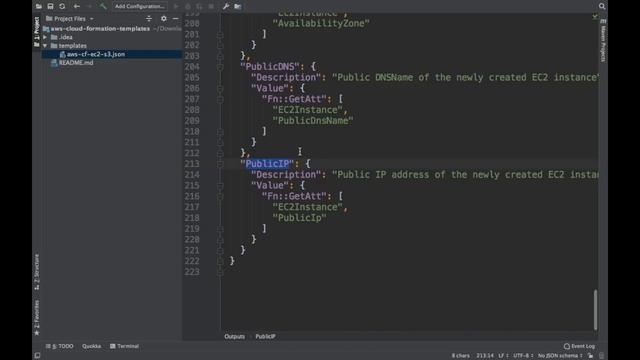
Task: Click the highlighted "PublicIP" key text
Action: coord(267,164)
